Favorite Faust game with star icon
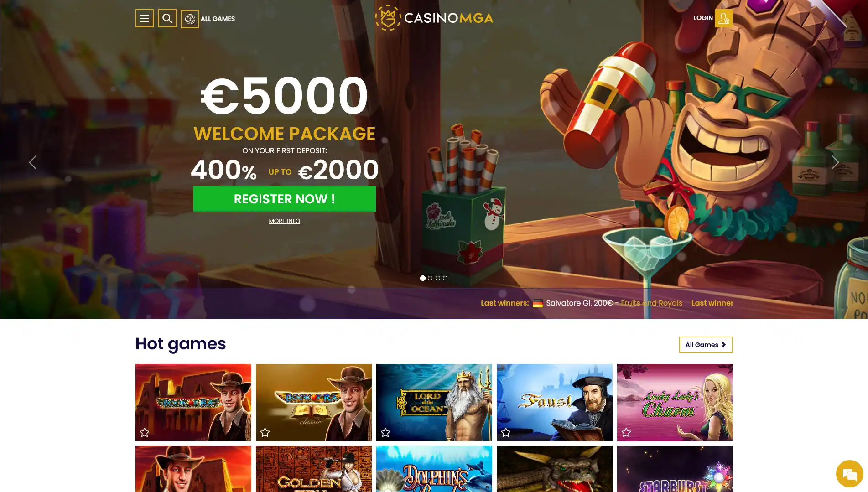The image size is (868, 492). click(506, 432)
